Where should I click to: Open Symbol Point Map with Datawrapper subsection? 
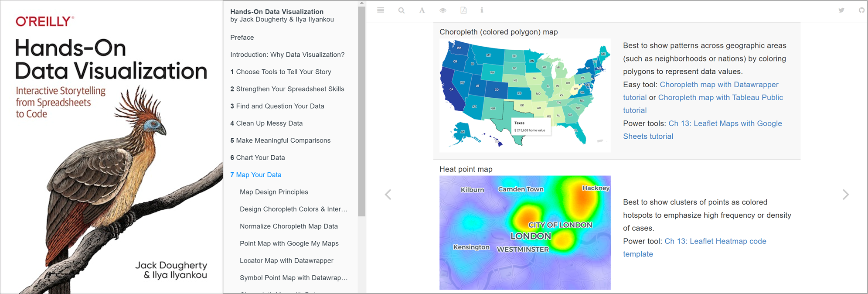pyautogui.click(x=293, y=277)
